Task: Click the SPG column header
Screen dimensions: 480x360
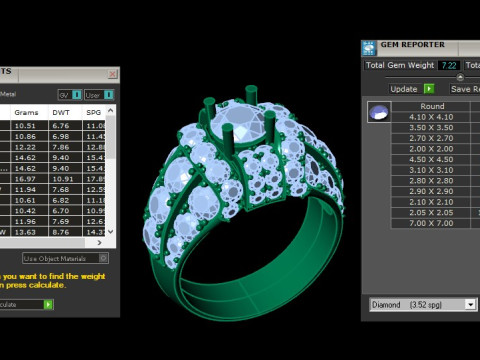Action: coord(94,112)
